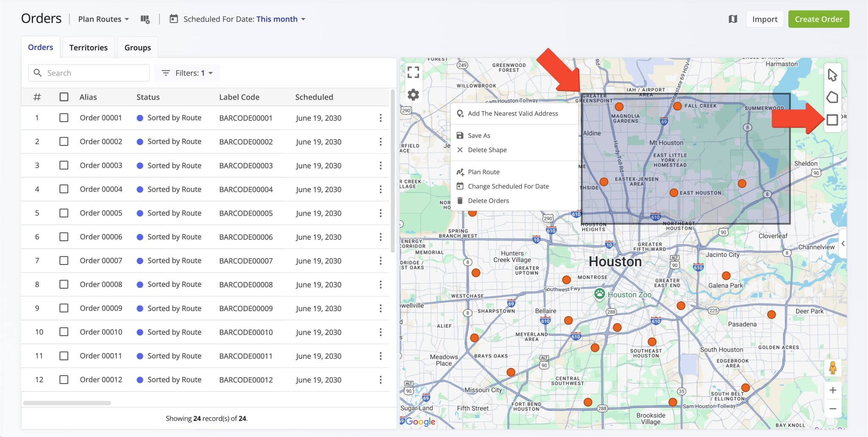The image size is (868, 437).
Task: Check the box for Order 00001
Action: point(64,118)
